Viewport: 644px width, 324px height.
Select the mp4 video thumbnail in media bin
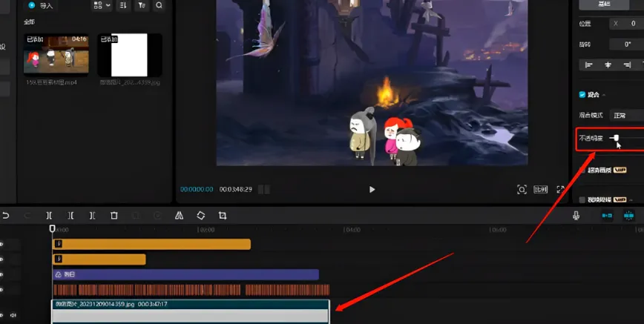tap(56, 55)
